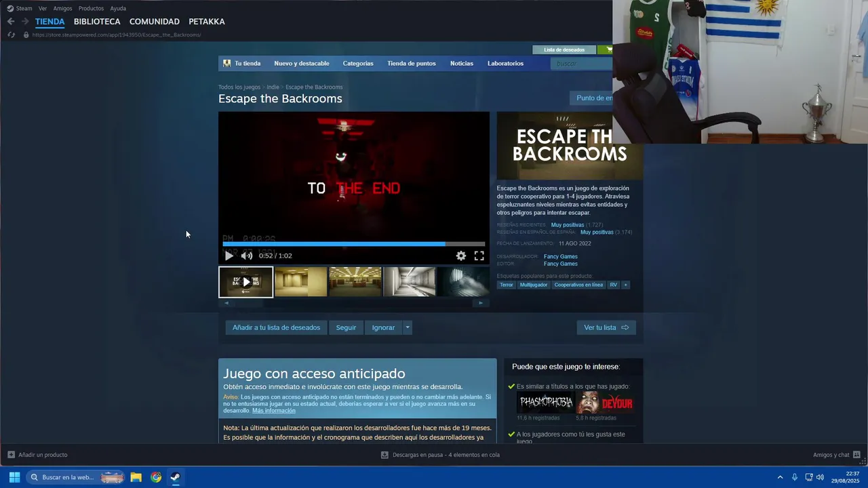The image size is (868, 488).
Task: Select the Multijugador tag
Action: click(534, 285)
